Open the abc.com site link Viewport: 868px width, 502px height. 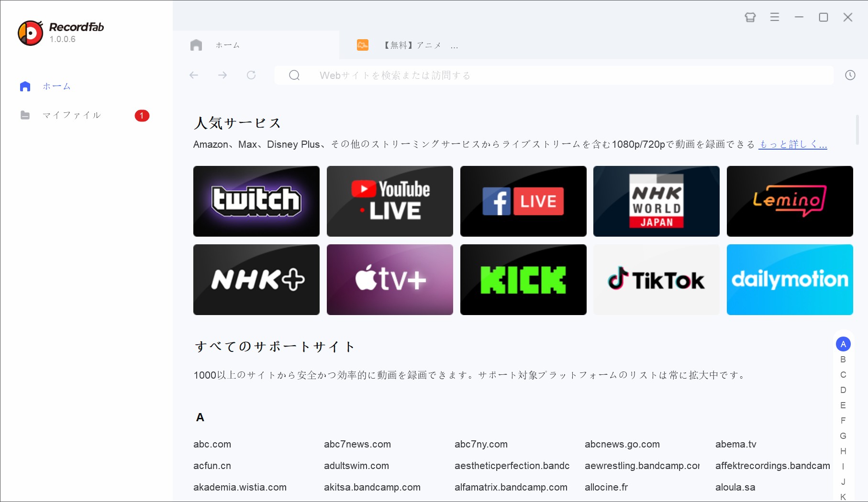pyautogui.click(x=212, y=444)
